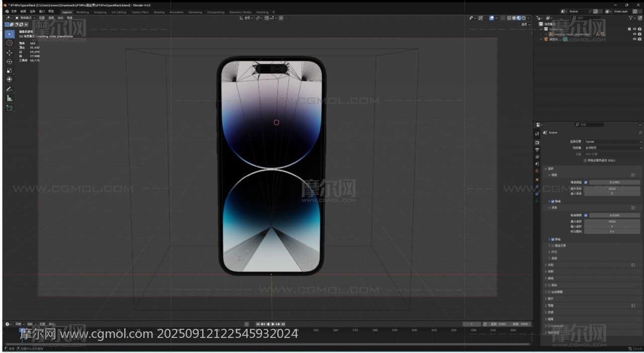
Task: Select the Add Cube tool
Action: [x=10, y=108]
